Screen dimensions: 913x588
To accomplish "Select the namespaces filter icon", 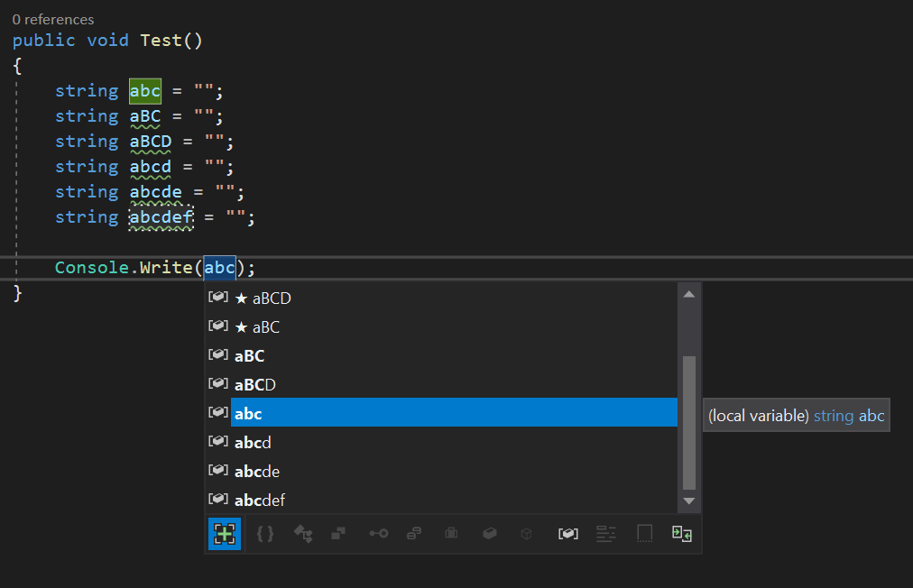I will click(x=264, y=533).
